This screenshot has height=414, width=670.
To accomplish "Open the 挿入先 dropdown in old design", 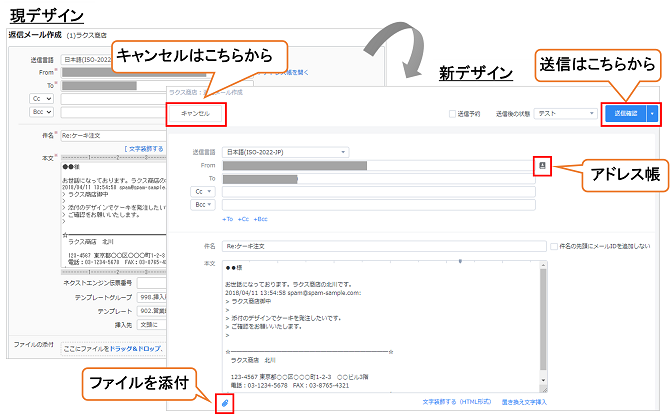I will click(152, 325).
